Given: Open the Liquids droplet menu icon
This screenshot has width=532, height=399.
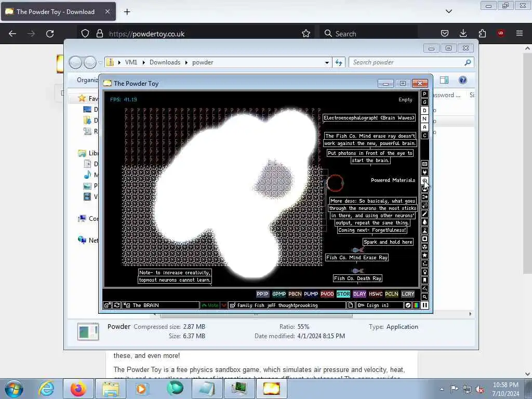Looking at the screenshot, I should click(424, 222).
